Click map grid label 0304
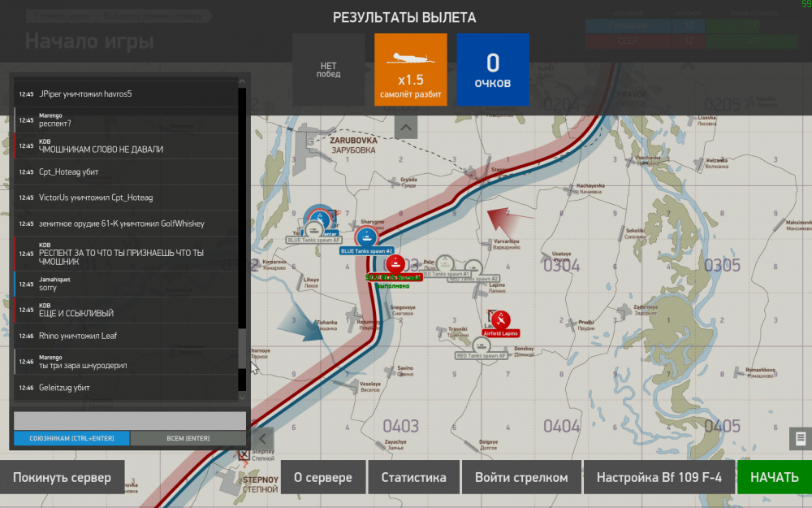Viewport: 812px width, 508px height. (x=561, y=266)
